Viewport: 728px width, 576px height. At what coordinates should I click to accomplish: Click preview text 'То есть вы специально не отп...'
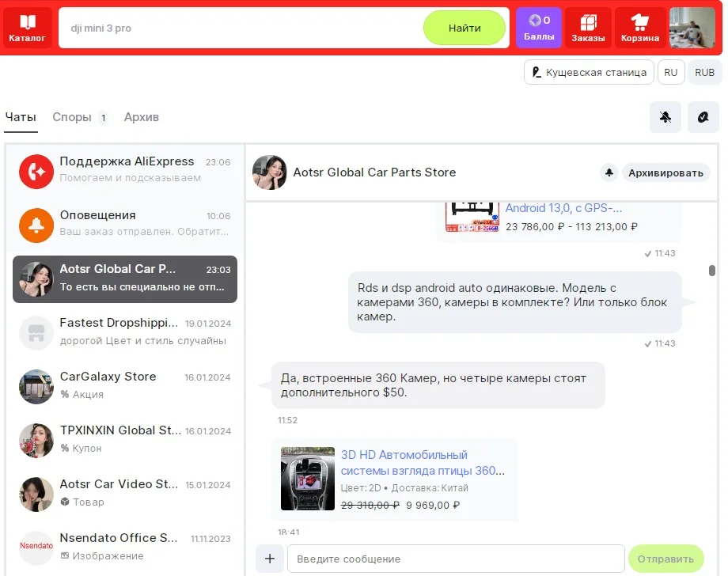(142, 287)
